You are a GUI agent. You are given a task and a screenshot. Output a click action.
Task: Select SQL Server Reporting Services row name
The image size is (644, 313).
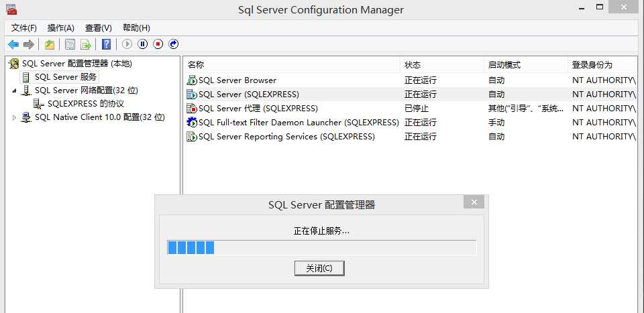286,136
